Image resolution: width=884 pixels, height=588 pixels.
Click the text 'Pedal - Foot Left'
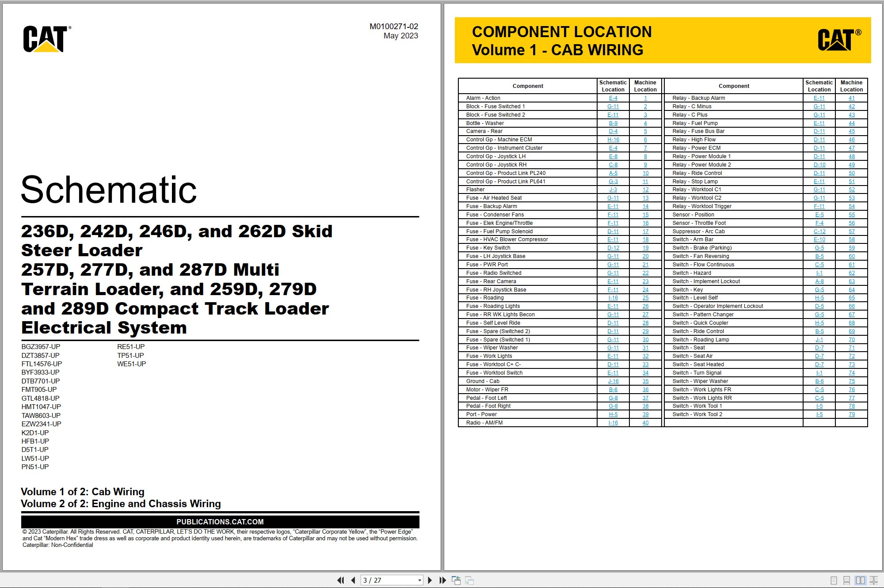[x=486, y=398]
